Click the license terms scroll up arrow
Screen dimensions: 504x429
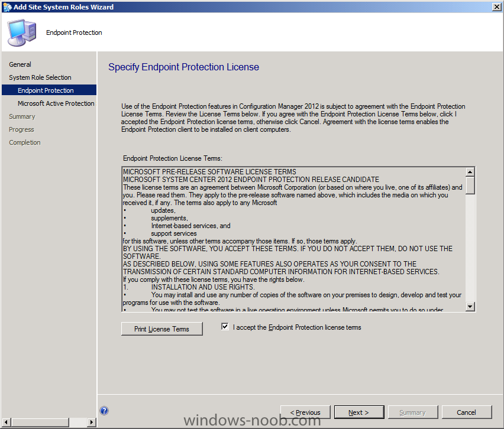click(x=470, y=172)
